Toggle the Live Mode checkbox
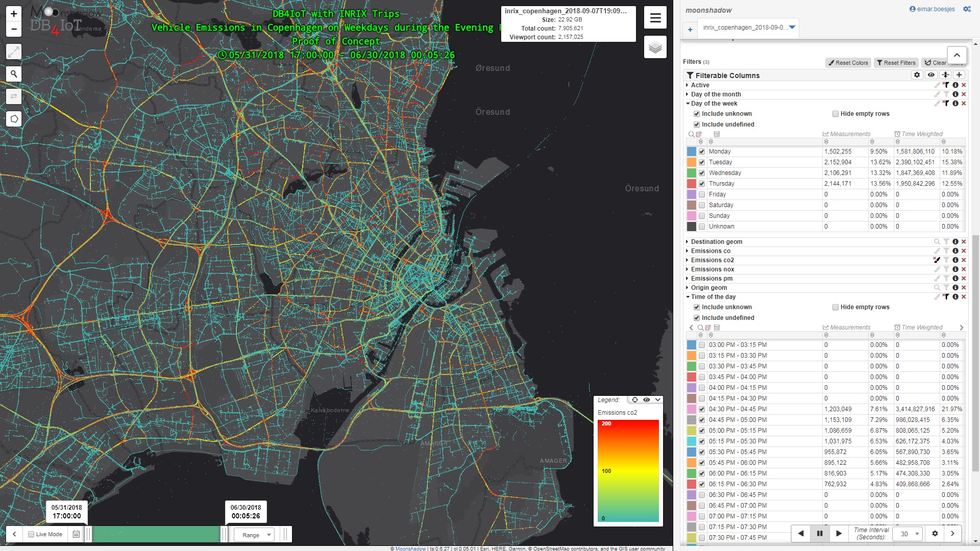This screenshot has height=551, width=980. (31, 534)
